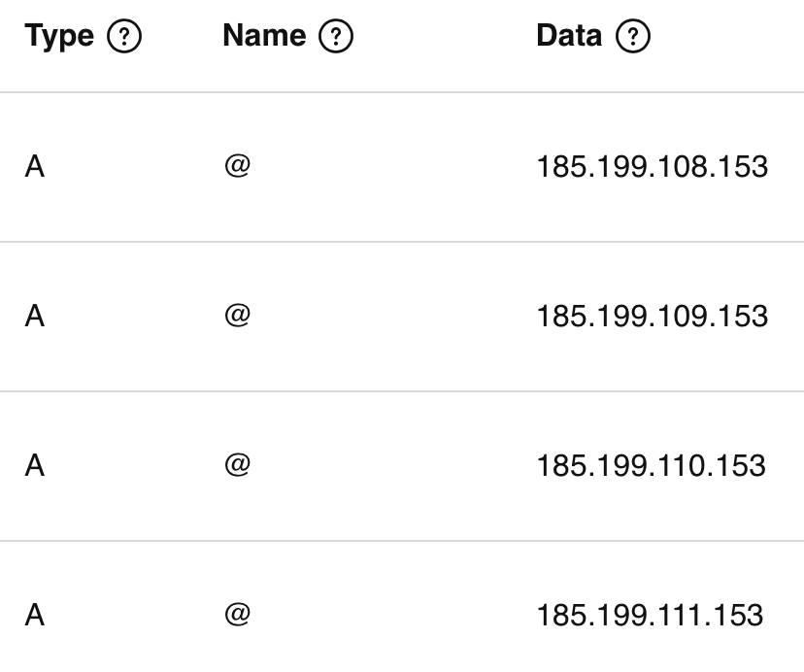Click the IP address 185.199.109.153

[653, 317]
